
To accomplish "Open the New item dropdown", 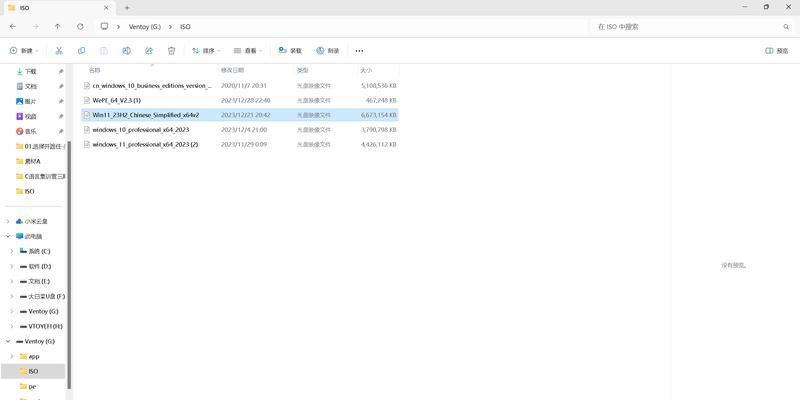I will coord(24,51).
